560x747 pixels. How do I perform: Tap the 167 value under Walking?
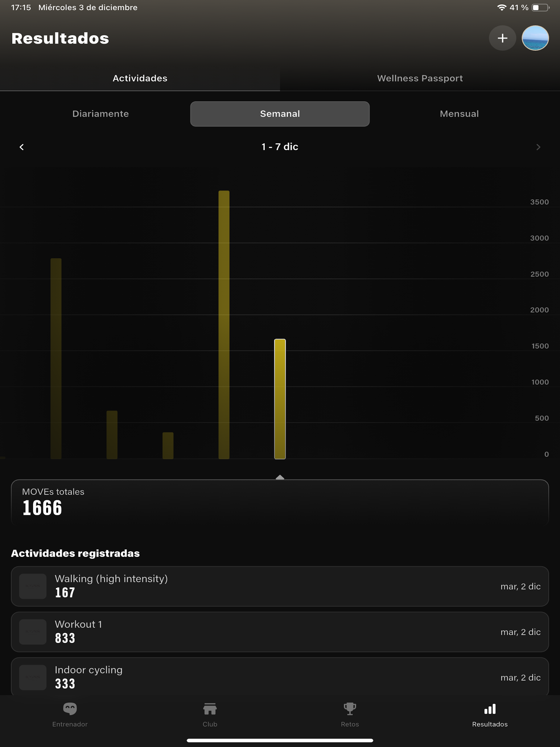(65, 592)
